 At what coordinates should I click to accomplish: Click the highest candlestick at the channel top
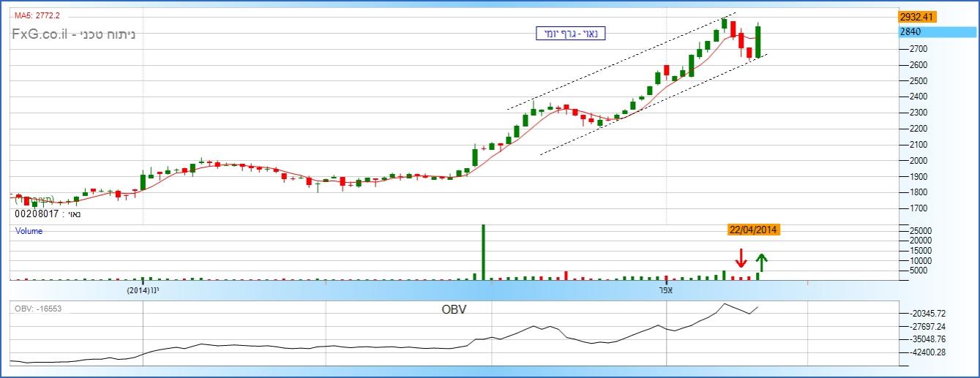click(x=724, y=23)
